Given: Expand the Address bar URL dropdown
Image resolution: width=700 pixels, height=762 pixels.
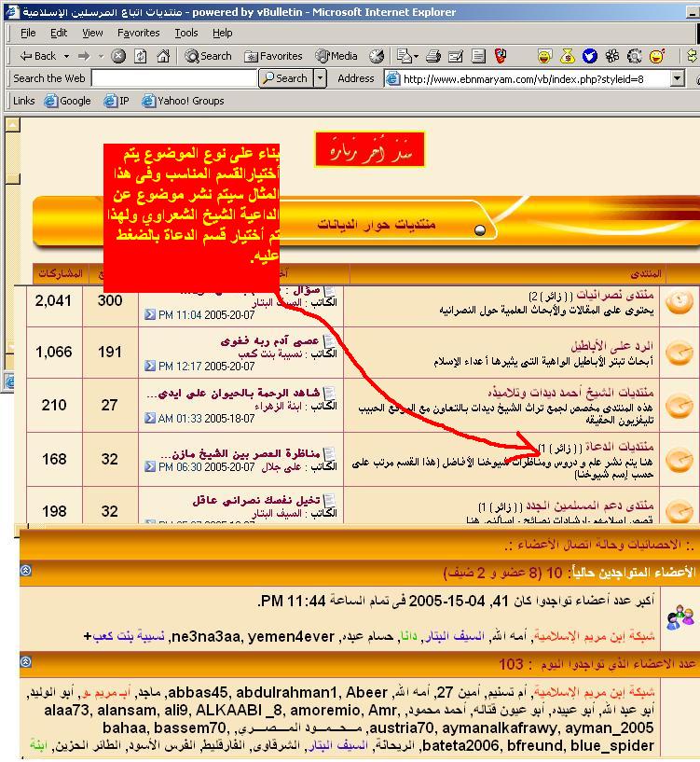Looking at the screenshot, I should 678,79.
